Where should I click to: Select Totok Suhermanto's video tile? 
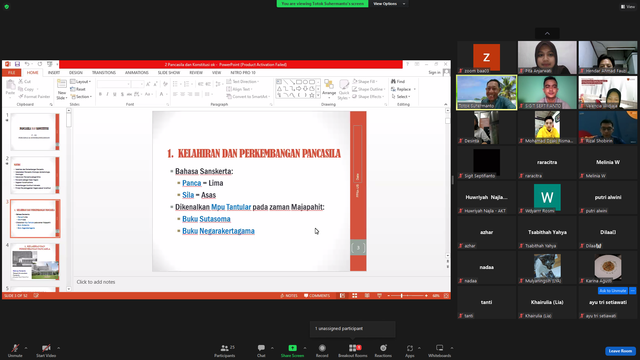[x=487, y=93]
